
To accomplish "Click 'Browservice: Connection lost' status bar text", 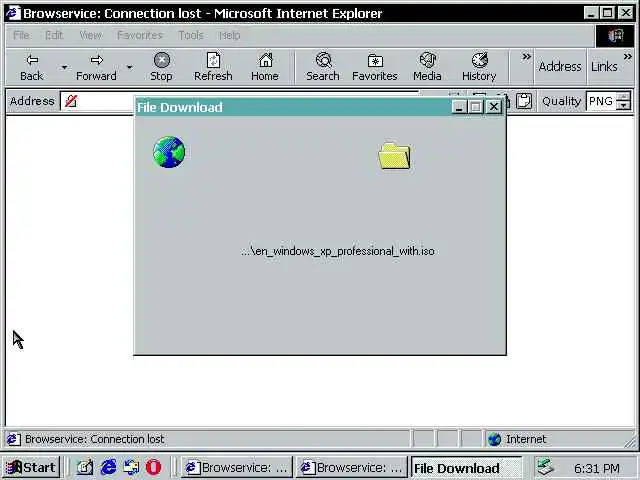I will pyautogui.click(x=95, y=439).
